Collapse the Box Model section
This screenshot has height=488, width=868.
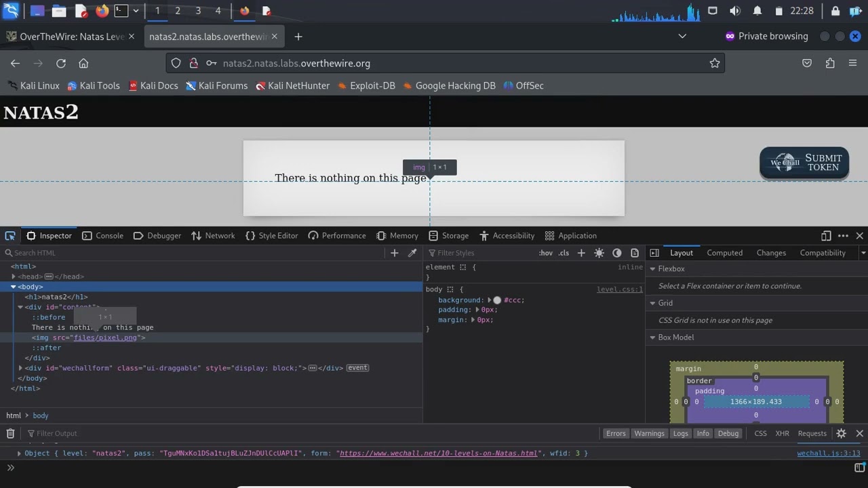[653, 338]
